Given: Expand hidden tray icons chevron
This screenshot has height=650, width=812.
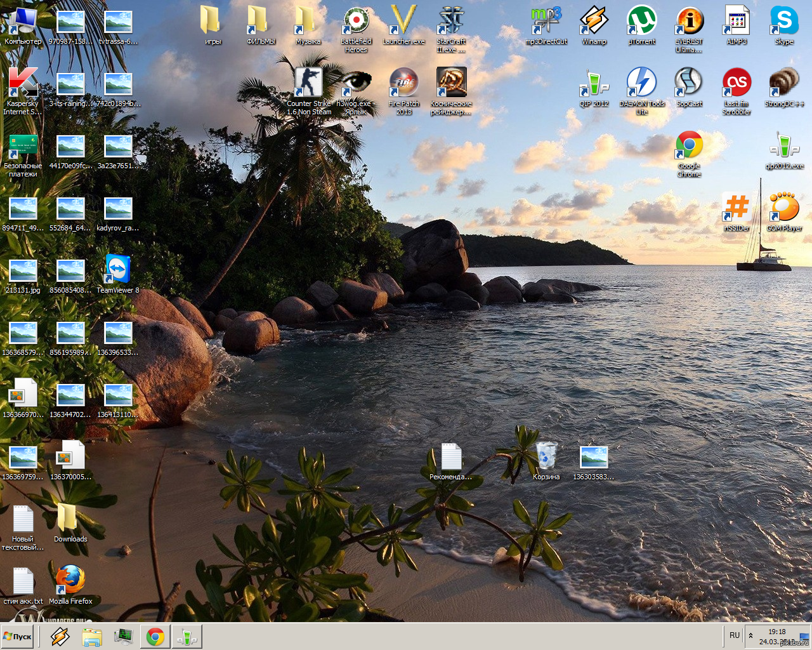Looking at the screenshot, I should pos(751,635).
